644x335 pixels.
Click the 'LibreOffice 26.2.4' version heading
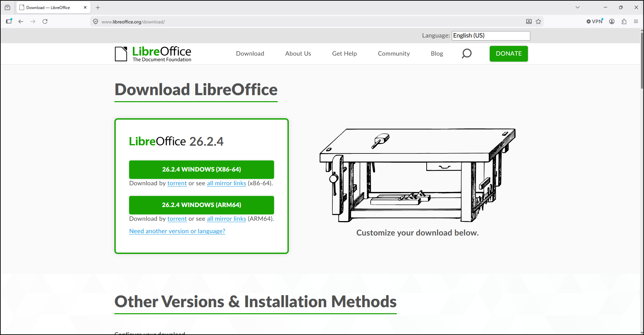tap(176, 141)
